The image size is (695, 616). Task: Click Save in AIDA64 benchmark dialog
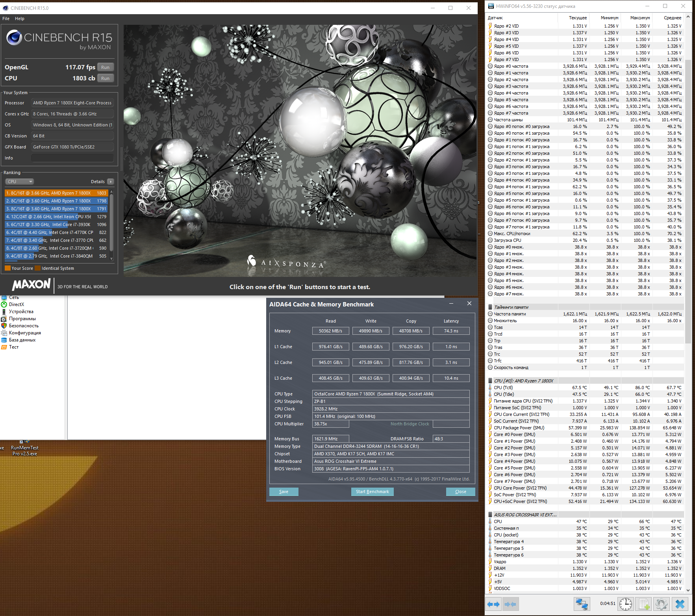click(x=284, y=492)
